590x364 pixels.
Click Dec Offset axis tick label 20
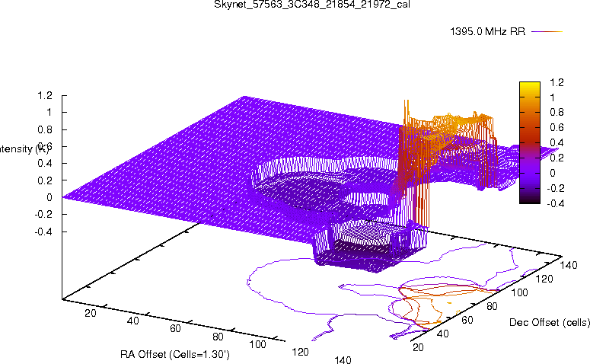click(x=418, y=347)
